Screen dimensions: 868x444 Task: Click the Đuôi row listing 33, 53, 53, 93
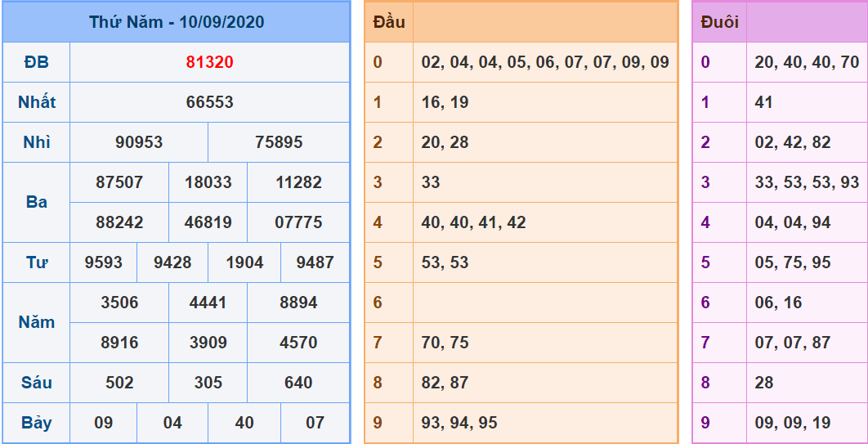pos(806,182)
